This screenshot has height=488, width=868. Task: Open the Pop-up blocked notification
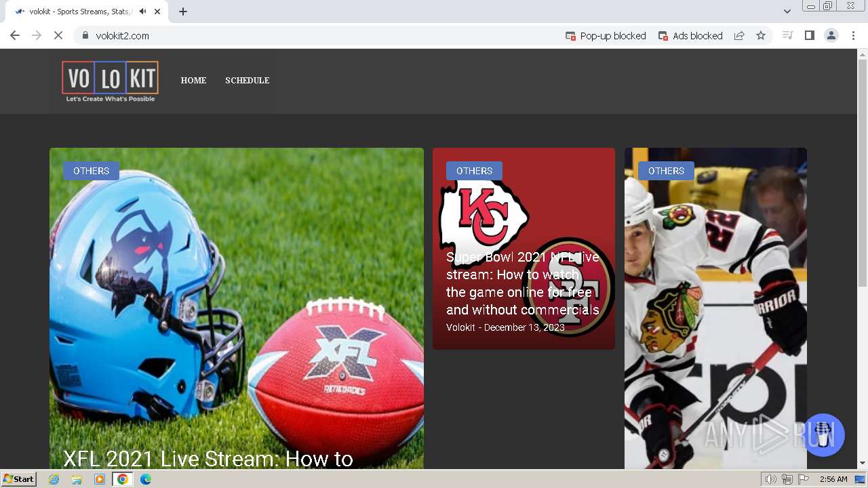606,36
